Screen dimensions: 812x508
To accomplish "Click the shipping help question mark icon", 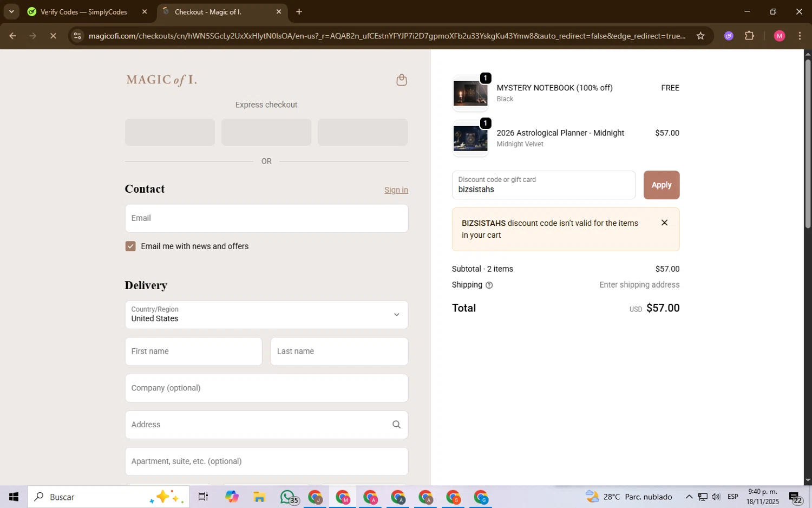I will [x=489, y=285].
